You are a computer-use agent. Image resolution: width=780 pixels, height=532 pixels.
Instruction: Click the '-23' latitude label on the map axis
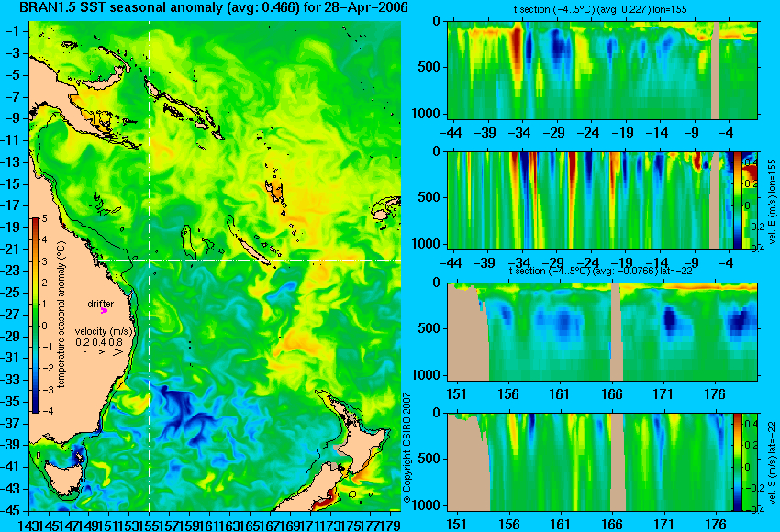tap(12, 271)
